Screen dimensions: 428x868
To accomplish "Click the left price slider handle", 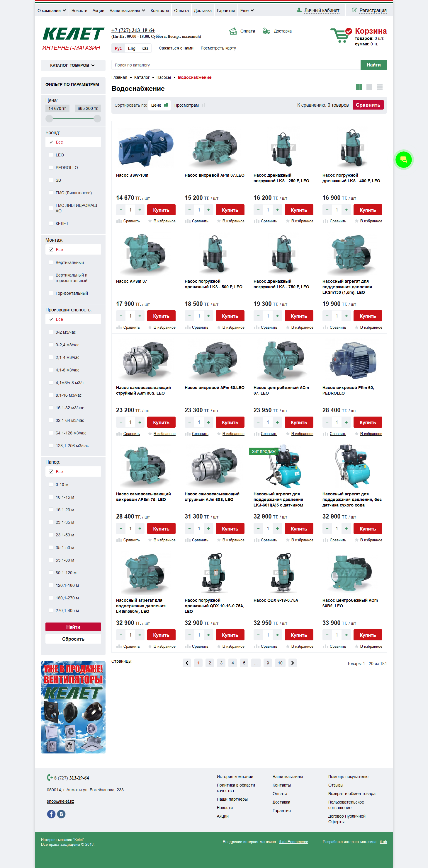I will 49,118.
